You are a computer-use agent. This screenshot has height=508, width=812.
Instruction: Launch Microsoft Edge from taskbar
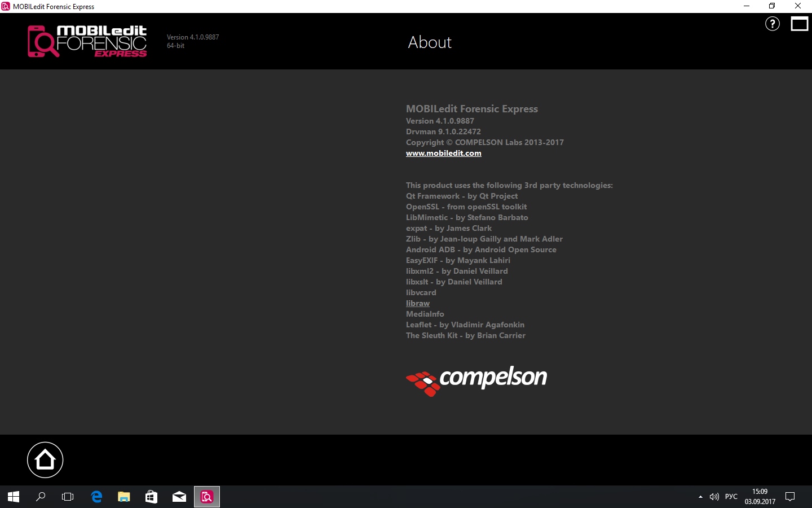pyautogui.click(x=96, y=497)
